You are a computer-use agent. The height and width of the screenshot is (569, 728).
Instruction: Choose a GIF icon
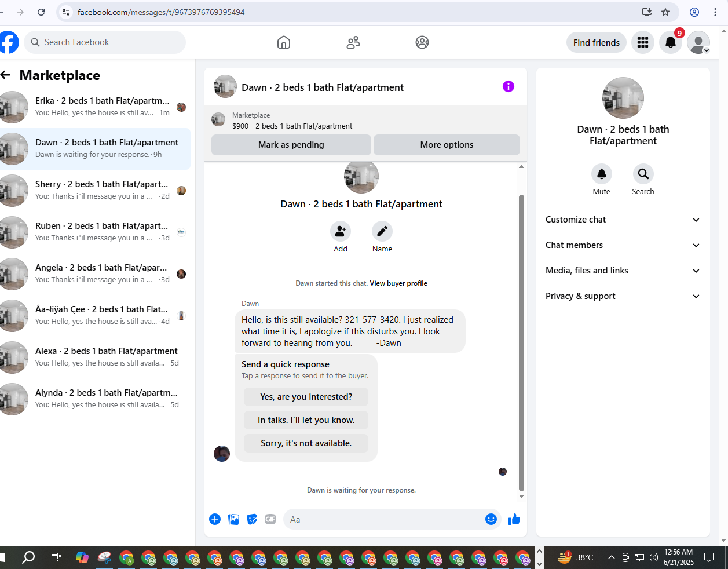point(270,519)
